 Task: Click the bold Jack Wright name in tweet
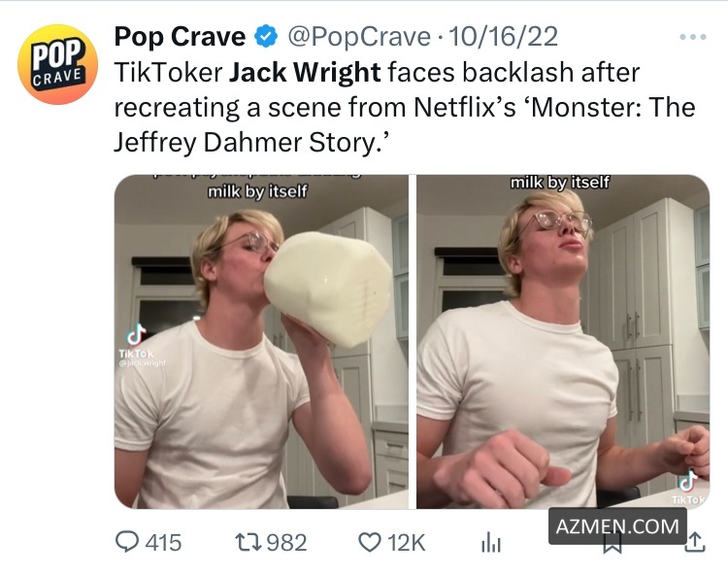tap(307, 72)
